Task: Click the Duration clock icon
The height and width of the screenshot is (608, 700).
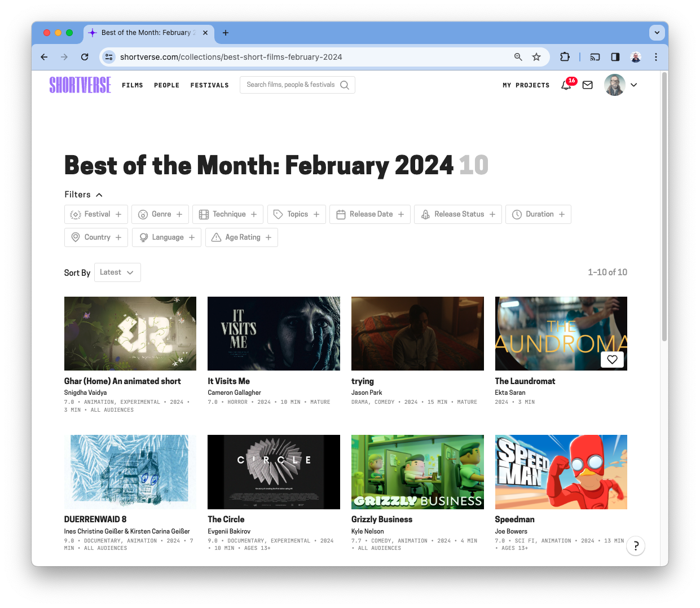Action: point(517,214)
